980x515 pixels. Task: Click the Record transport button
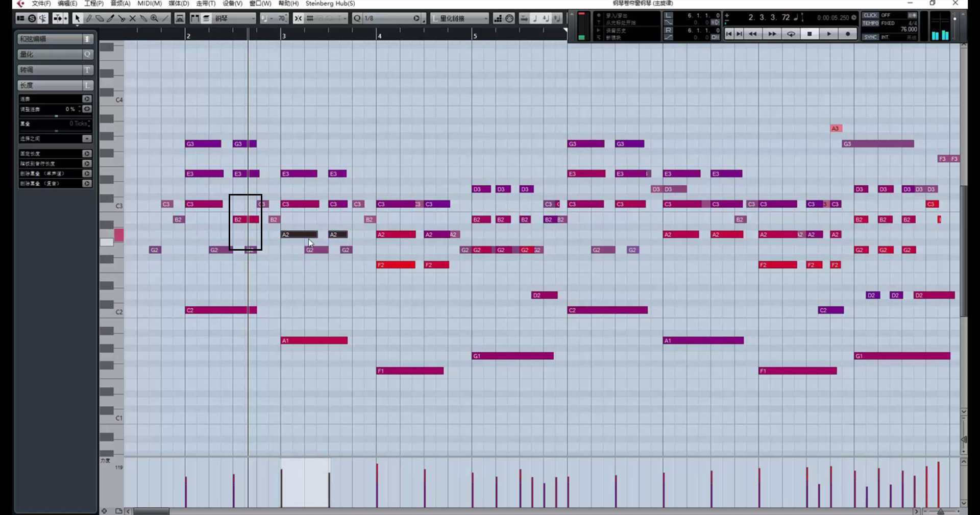pyautogui.click(x=848, y=34)
